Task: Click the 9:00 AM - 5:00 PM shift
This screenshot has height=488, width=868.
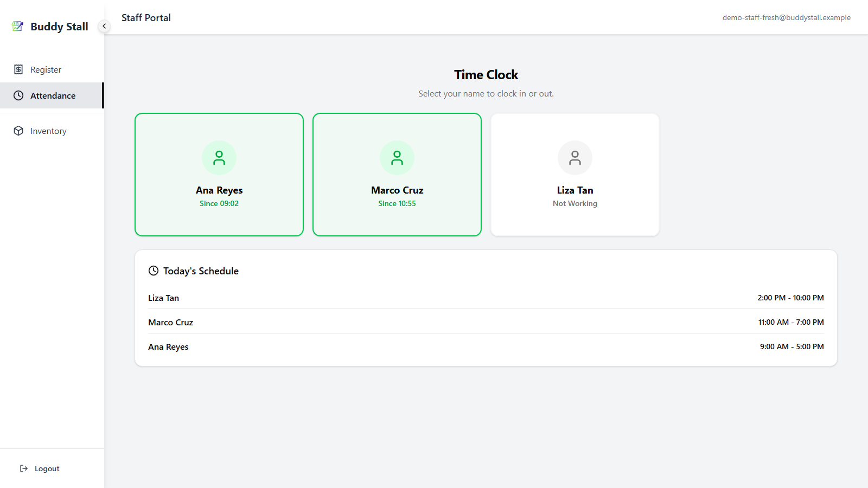Action: point(792,346)
